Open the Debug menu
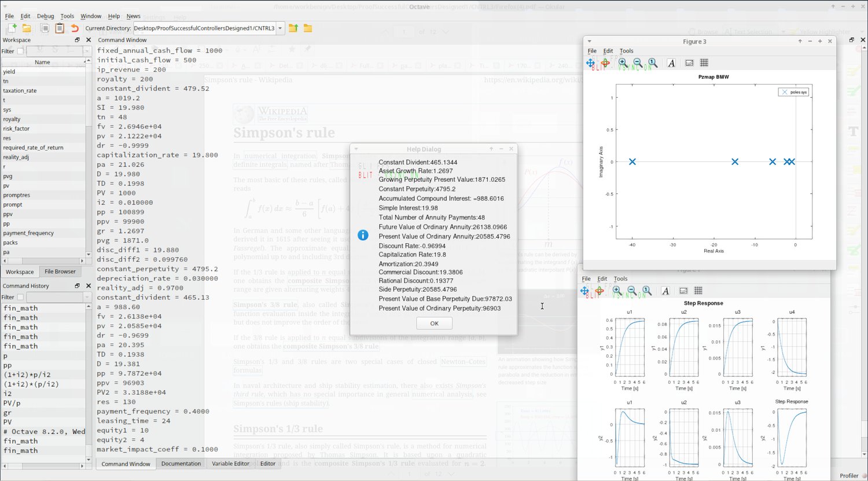Screen dimensions: 868x481 tap(45, 16)
